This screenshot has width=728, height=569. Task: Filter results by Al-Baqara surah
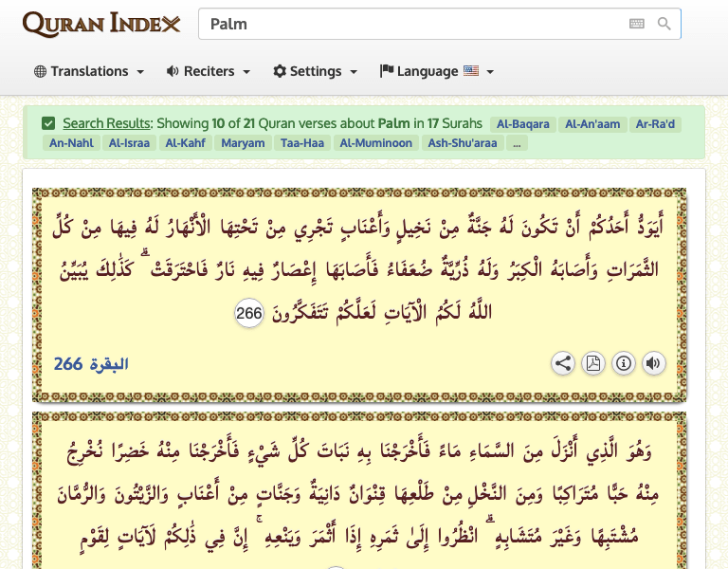522,124
